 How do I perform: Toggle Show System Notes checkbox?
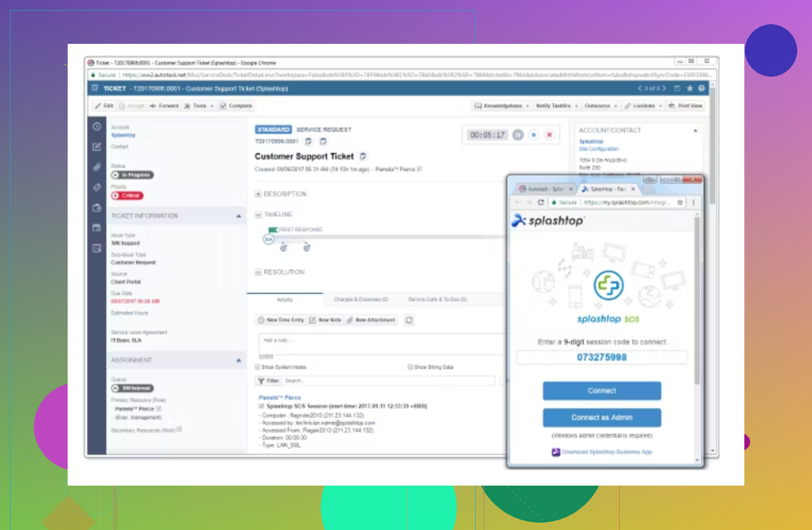[x=257, y=367]
